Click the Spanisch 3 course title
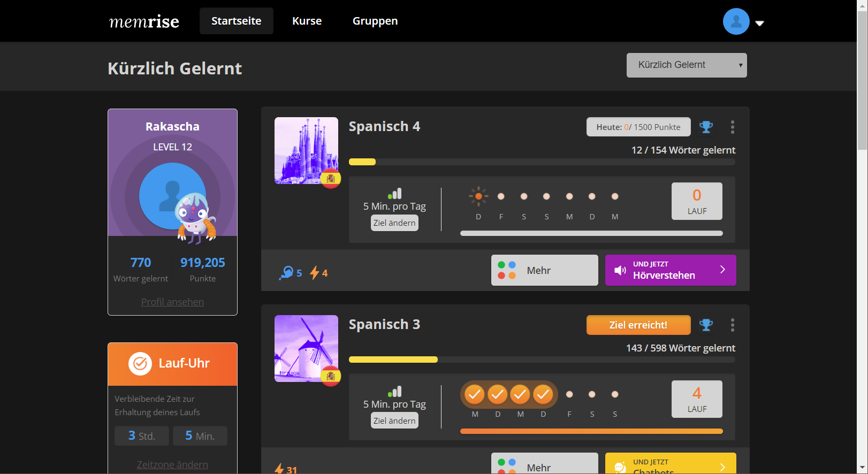 click(x=384, y=324)
